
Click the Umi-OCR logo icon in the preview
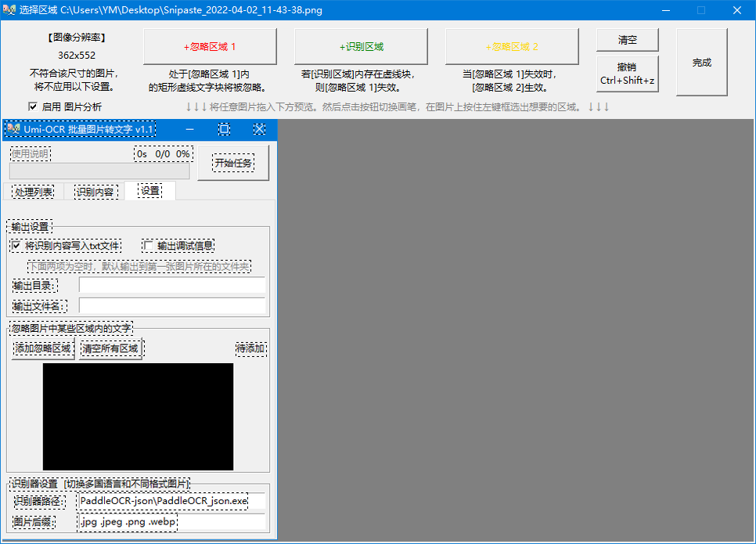[x=13, y=129]
